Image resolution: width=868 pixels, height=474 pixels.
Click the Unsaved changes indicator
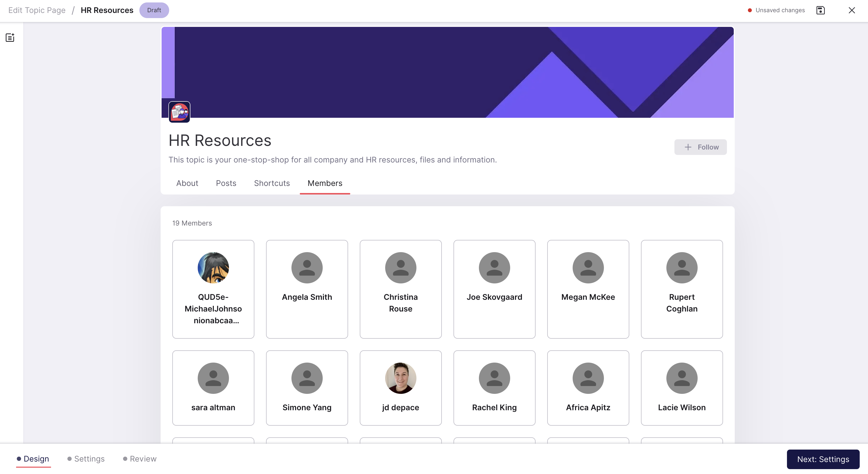(x=776, y=10)
